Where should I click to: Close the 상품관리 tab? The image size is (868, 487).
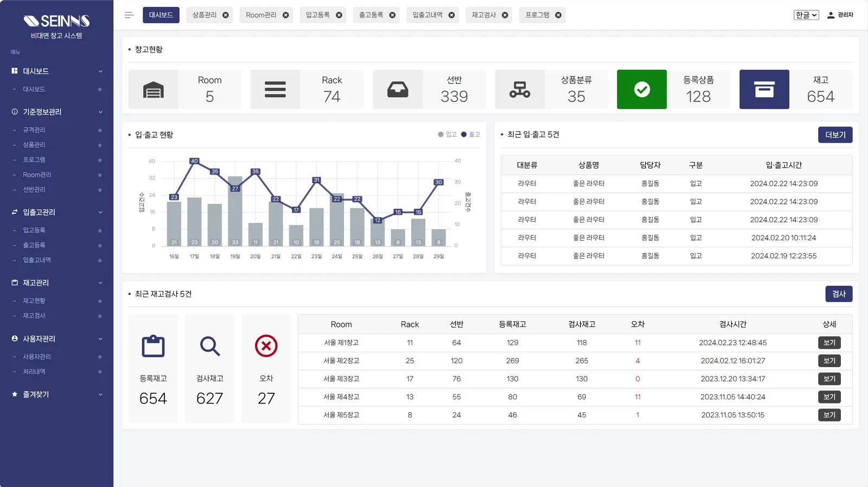[226, 15]
